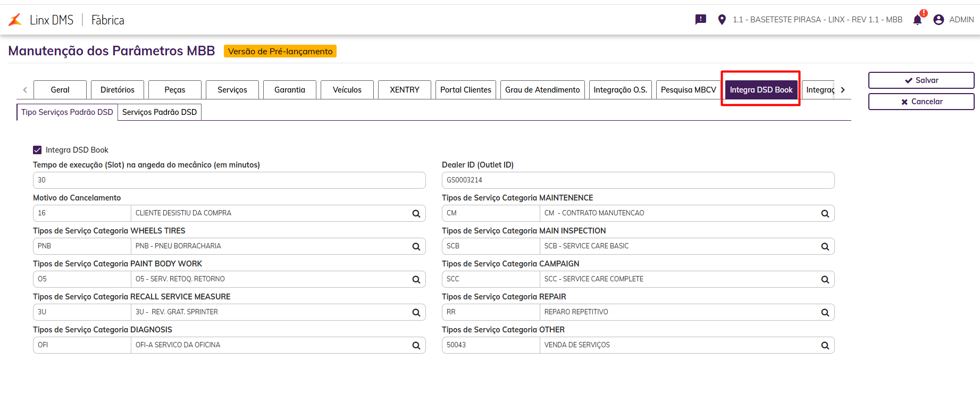Open lookup for MAIN INSPECTION service type
This screenshot has height=418, width=980.
[x=825, y=246]
